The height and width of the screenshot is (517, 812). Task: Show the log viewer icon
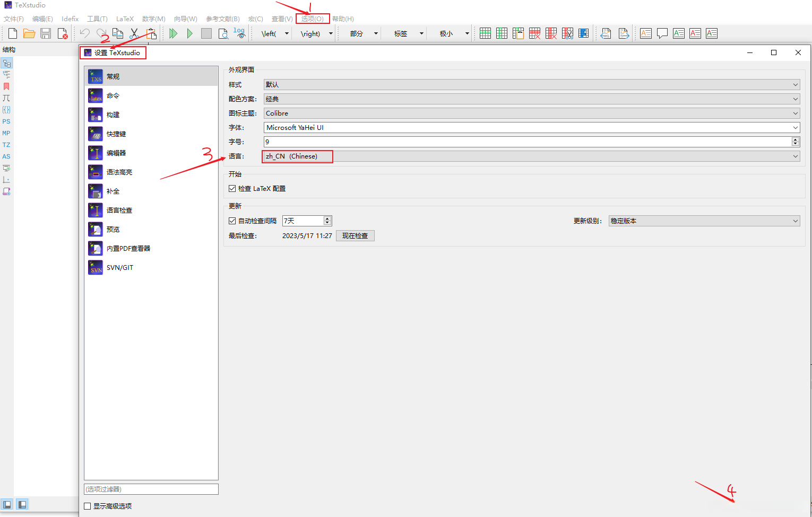239,33
